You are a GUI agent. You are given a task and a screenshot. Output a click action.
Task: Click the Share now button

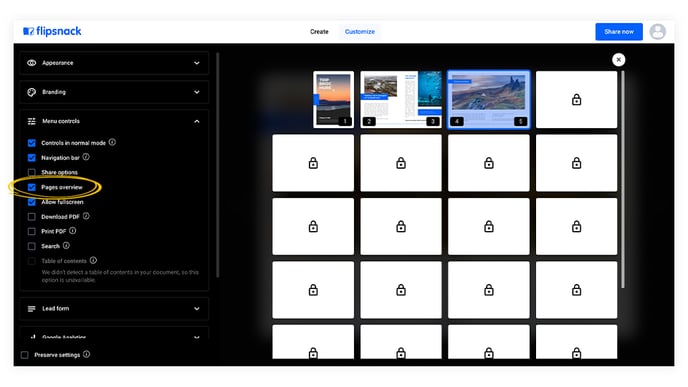[x=619, y=32]
